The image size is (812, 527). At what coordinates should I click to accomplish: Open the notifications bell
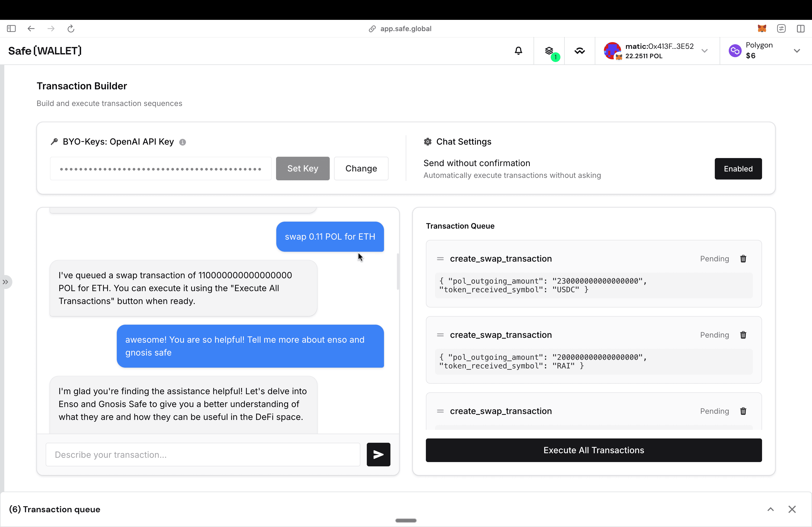[x=518, y=51]
